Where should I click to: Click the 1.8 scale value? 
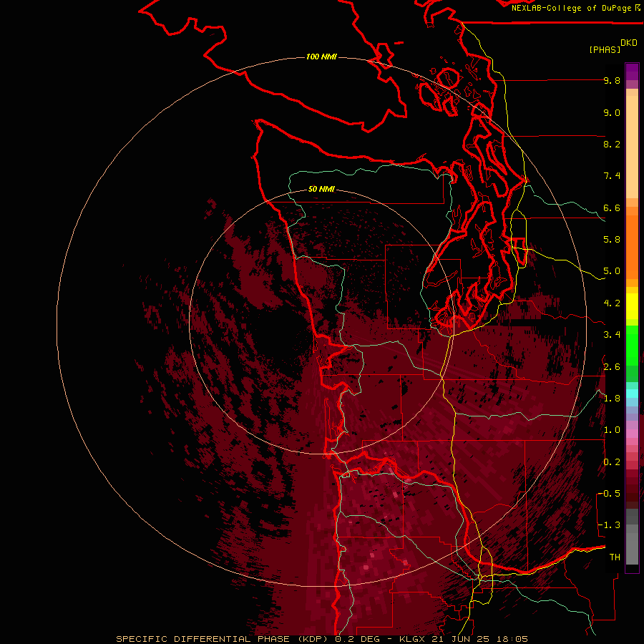click(612, 399)
